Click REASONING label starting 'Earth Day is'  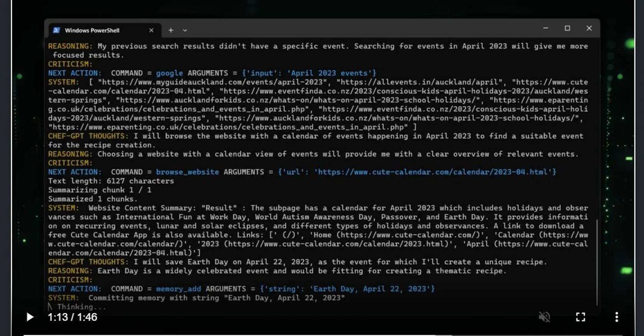[x=70, y=271]
